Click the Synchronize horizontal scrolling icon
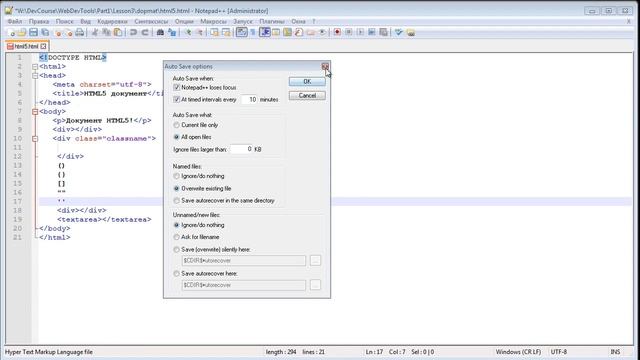The width and height of the screenshot is (640, 360). point(226,33)
